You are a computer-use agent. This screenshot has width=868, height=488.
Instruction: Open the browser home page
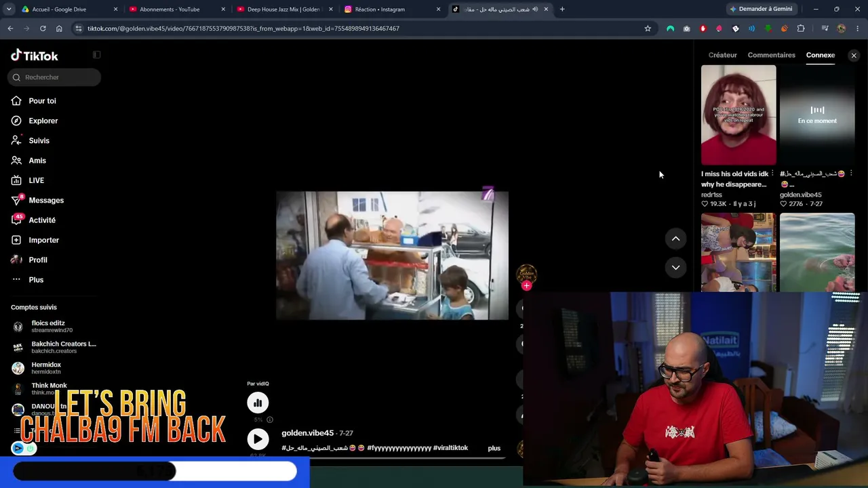59,28
